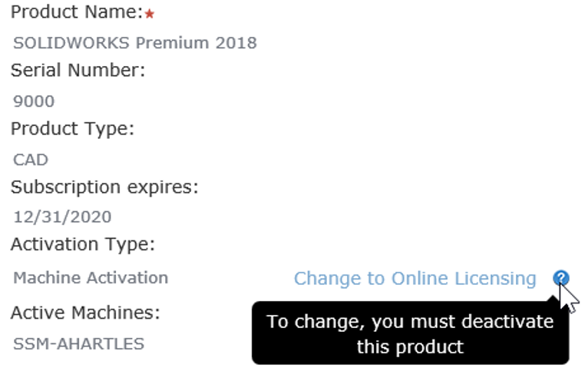Click the word SOLIDWORKS in the product name
The width and height of the screenshot is (588, 384).
click(x=72, y=42)
